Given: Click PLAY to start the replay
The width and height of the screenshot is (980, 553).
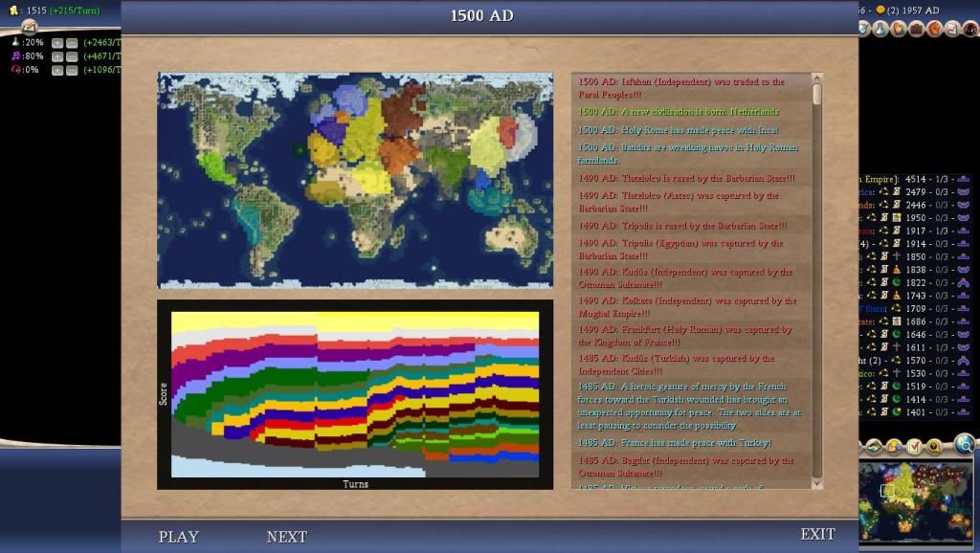Looking at the screenshot, I should [x=179, y=537].
